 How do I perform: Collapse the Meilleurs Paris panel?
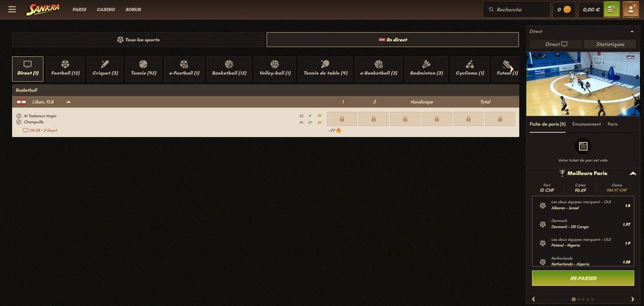pos(633,173)
